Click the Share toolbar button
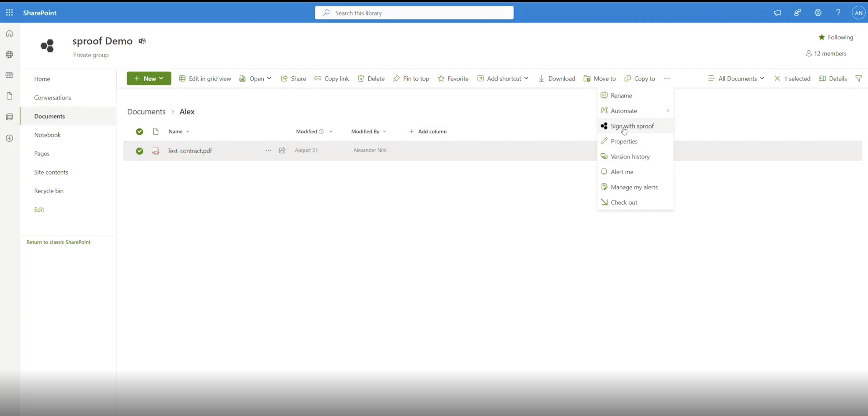Viewport: 868px width, 416px height. coord(294,78)
